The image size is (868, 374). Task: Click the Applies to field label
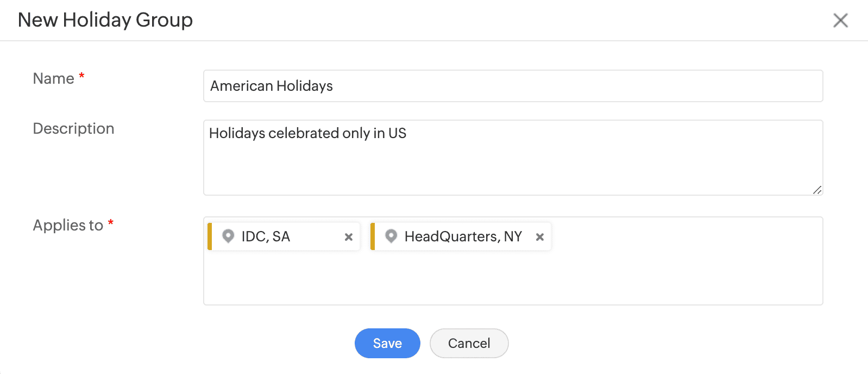click(68, 226)
